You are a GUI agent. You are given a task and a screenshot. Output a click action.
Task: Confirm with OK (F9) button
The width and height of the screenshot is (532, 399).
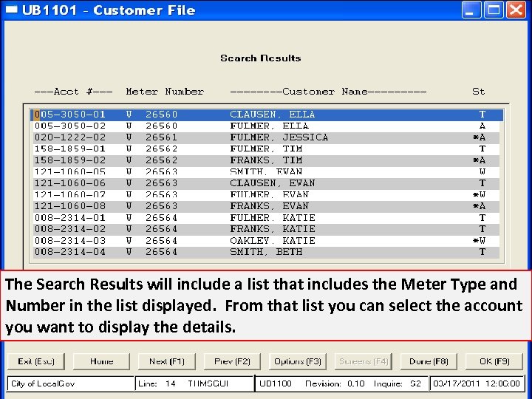click(494, 361)
